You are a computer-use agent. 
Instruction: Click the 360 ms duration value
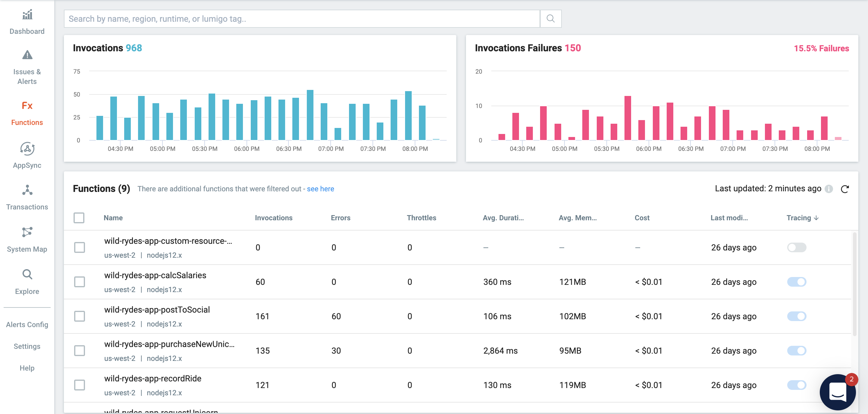[497, 282]
